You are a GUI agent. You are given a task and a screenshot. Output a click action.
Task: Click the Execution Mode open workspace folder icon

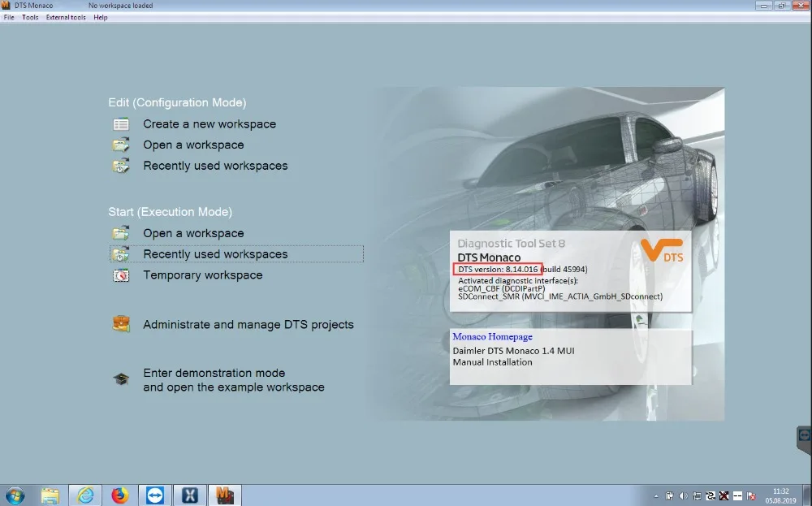(121, 233)
